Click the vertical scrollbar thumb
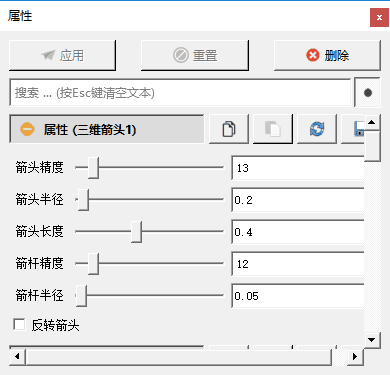 point(372,146)
